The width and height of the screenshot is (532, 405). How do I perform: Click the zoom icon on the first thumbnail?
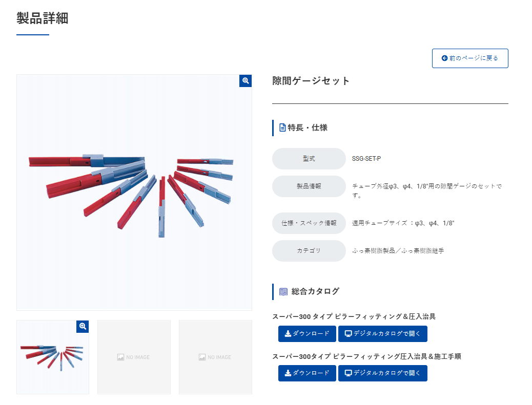tap(83, 326)
